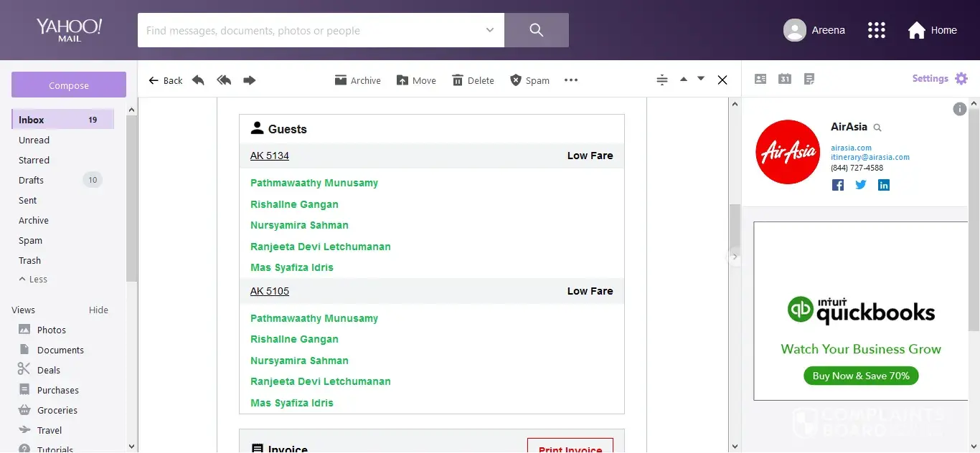The width and height of the screenshot is (980, 453).
Task: Click the Print Invoice button
Action: point(570,446)
